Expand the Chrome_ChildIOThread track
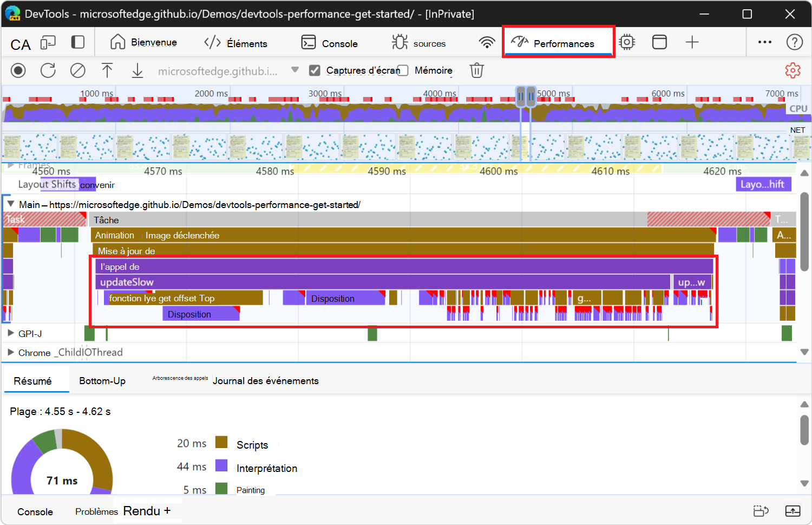Image resolution: width=812 pixels, height=525 pixels. [x=10, y=352]
